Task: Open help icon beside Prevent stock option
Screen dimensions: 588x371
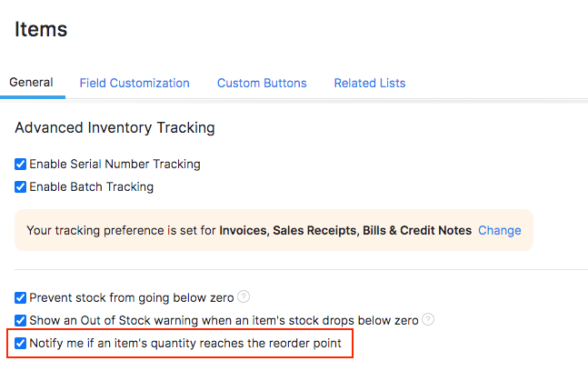Action: tap(244, 297)
